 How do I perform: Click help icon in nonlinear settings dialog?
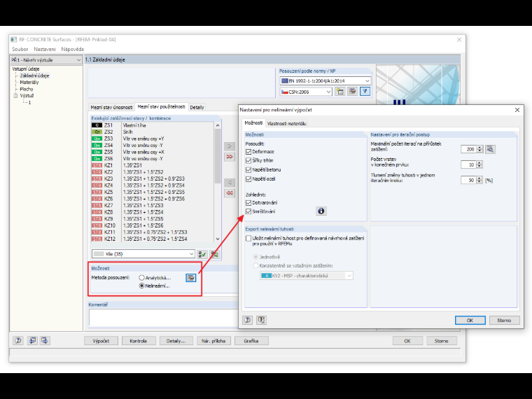click(x=247, y=320)
